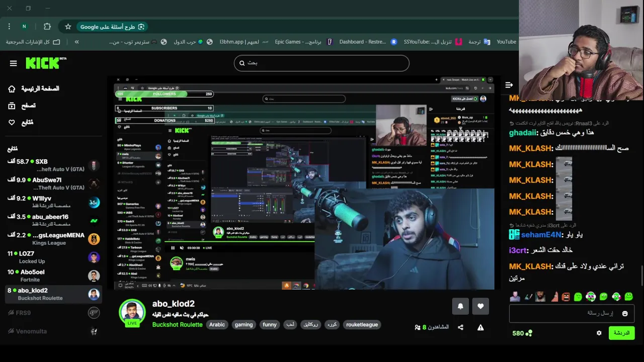
Task: Insert the rightmost green smiling emote
Action: click(x=629, y=297)
